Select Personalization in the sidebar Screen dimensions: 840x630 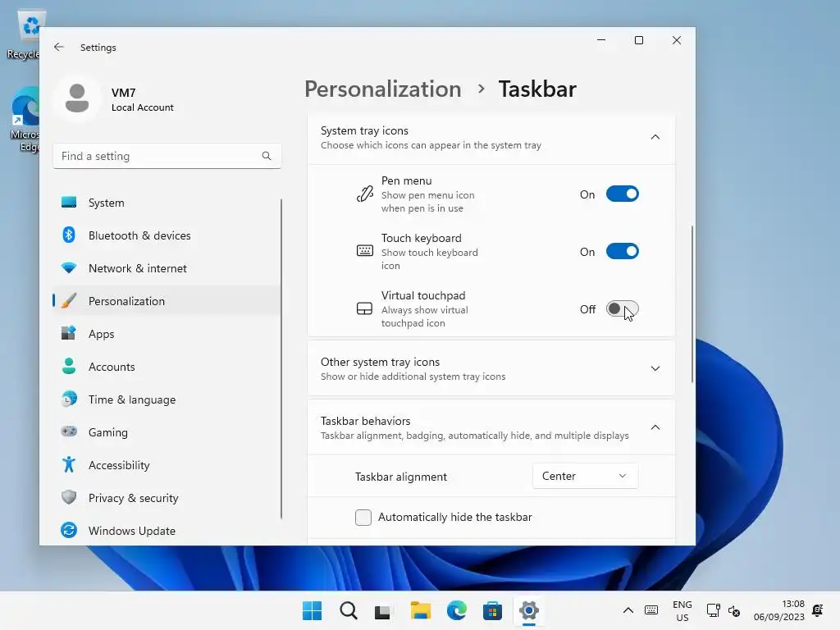[x=167, y=301]
